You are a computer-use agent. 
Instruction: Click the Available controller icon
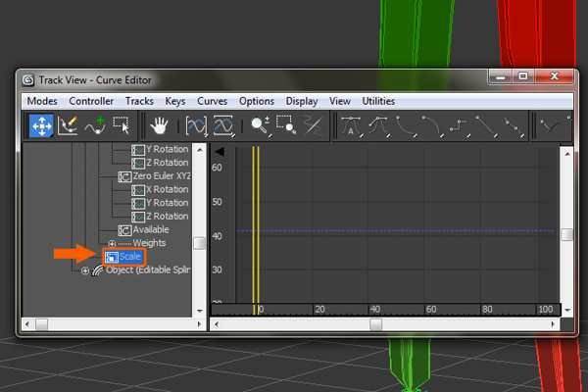(124, 230)
